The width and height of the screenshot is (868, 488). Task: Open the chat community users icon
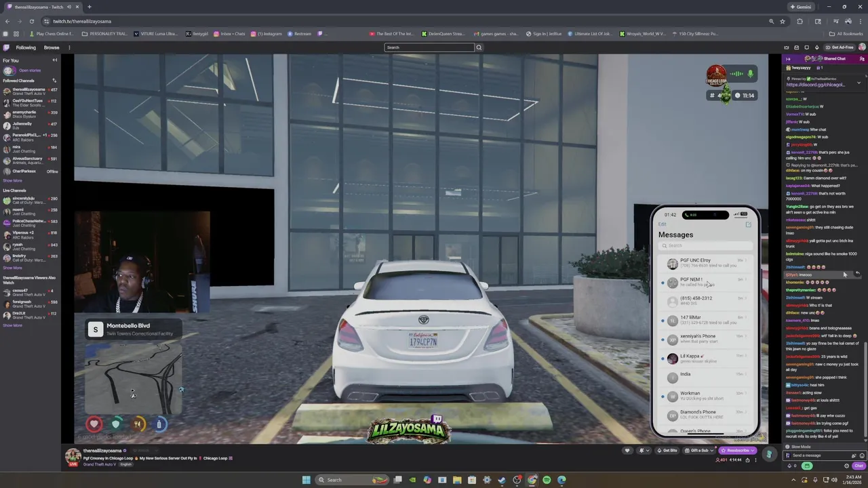coord(862,59)
